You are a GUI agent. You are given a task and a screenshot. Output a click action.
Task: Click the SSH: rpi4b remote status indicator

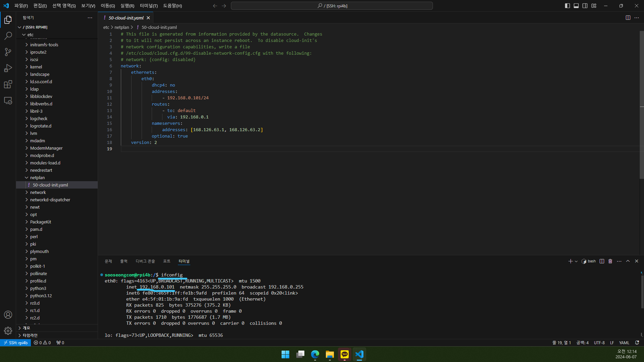click(x=15, y=343)
